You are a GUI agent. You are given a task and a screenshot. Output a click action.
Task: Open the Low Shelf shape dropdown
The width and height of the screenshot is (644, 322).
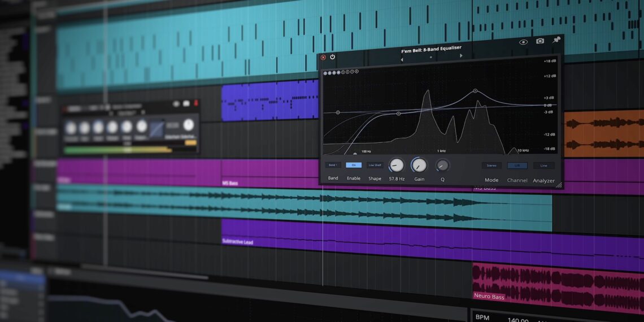click(375, 165)
